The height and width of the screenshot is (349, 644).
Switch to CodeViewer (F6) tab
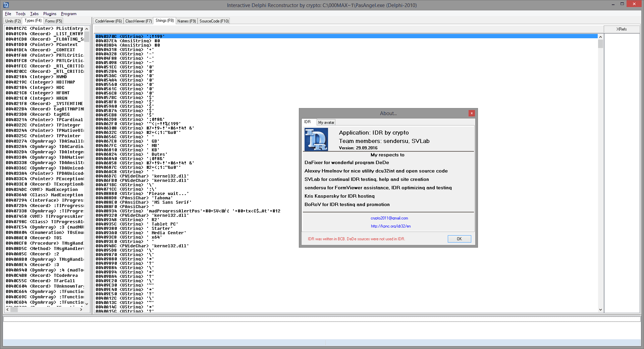tap(108, 21)
